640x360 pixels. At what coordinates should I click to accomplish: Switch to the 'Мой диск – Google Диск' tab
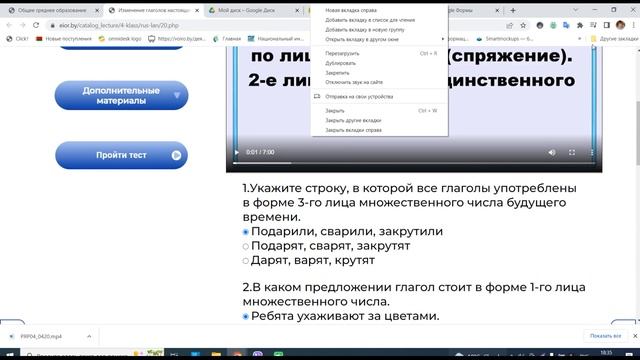(x=253, y=10)
